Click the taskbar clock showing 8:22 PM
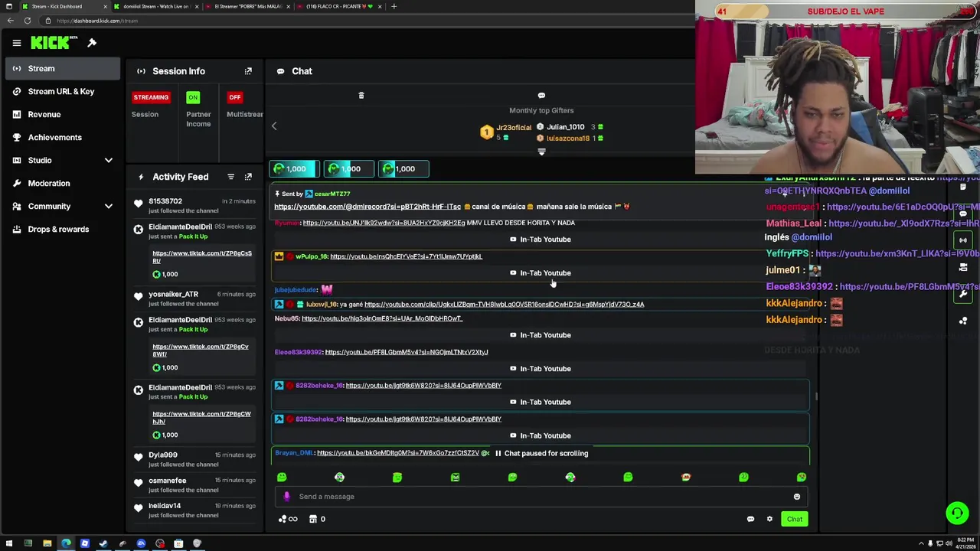Image resolution: width=980 pixels, height=551 pixels. click(x=965, y=544)
